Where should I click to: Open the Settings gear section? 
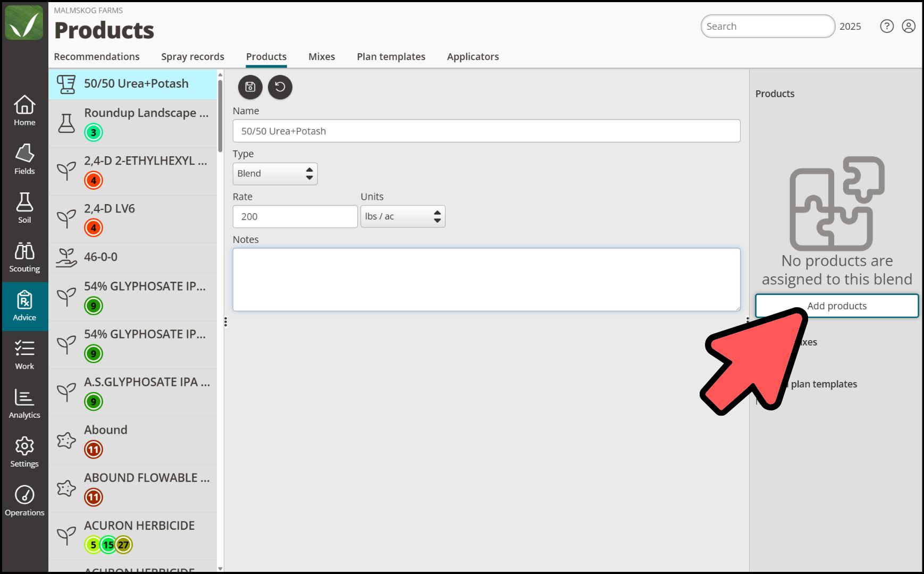click(x=24, y=453)
